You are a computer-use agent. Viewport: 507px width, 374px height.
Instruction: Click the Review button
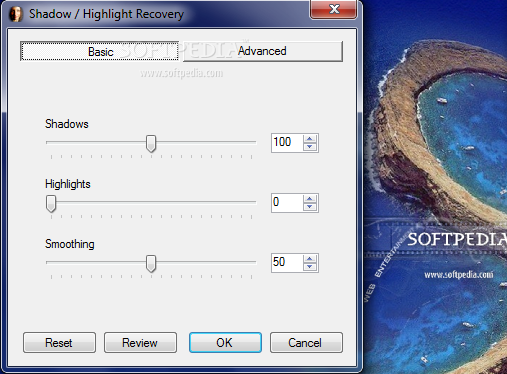click(140, 342)
